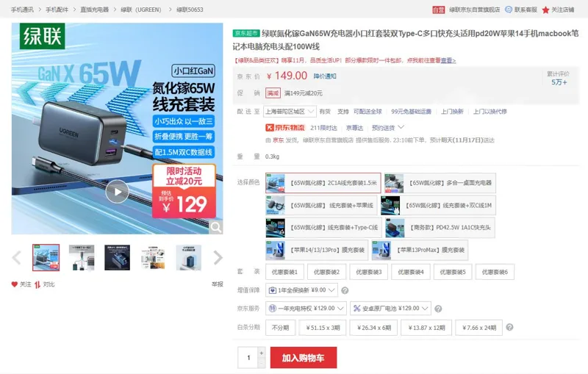This screenshot has height=374, width=588.
Task: Select 2C1A线充套装1.5米 option
Action: coord(323,183)
